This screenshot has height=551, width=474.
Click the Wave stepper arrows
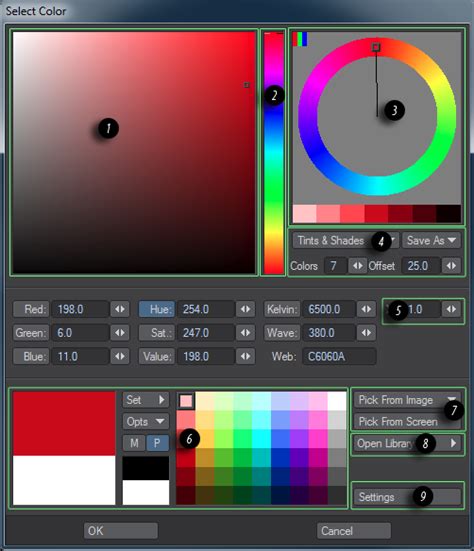click(366, 333)
